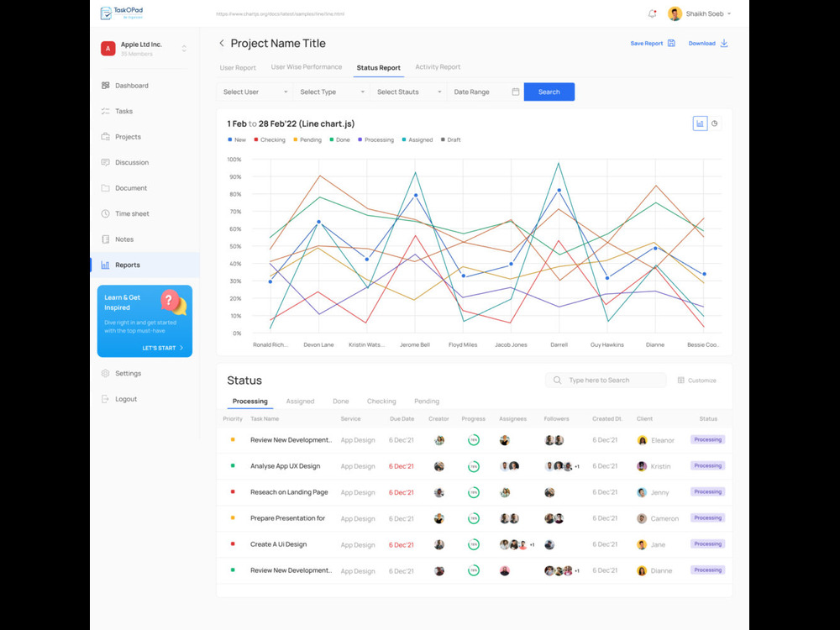This screenshot has width=840, height=630.
Task: Click the Time sheet clock icon
Action: click(x=105, y=213)
